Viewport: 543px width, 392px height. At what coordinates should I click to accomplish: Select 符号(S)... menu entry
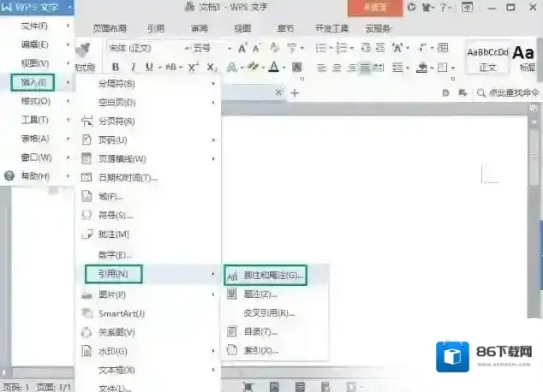tap(148, 215)
